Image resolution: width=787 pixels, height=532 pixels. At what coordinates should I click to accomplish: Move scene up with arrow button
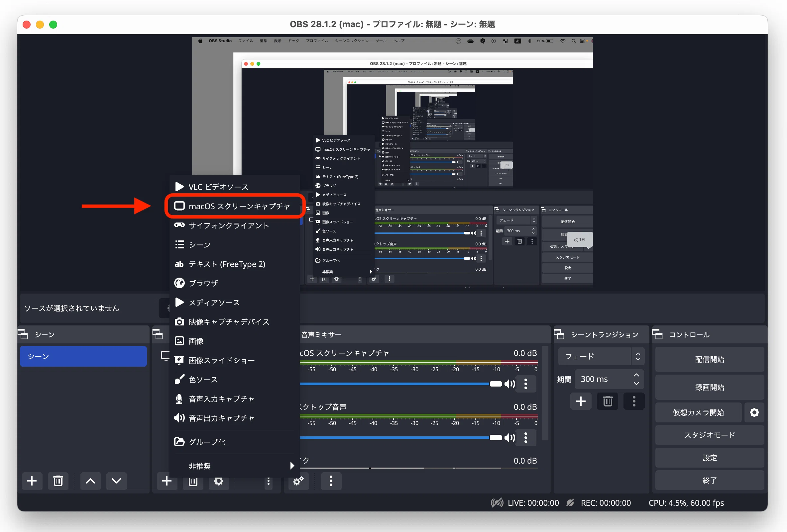(90, 481)
